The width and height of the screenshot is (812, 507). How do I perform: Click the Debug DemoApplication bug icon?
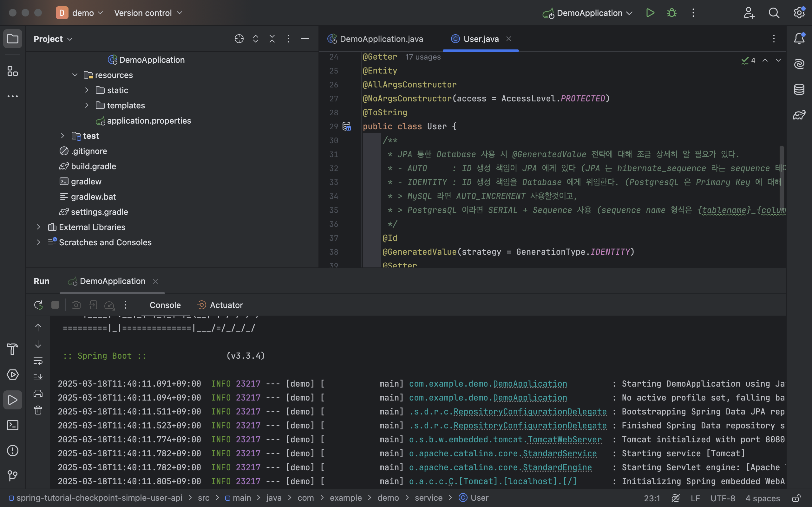[671, 13]
